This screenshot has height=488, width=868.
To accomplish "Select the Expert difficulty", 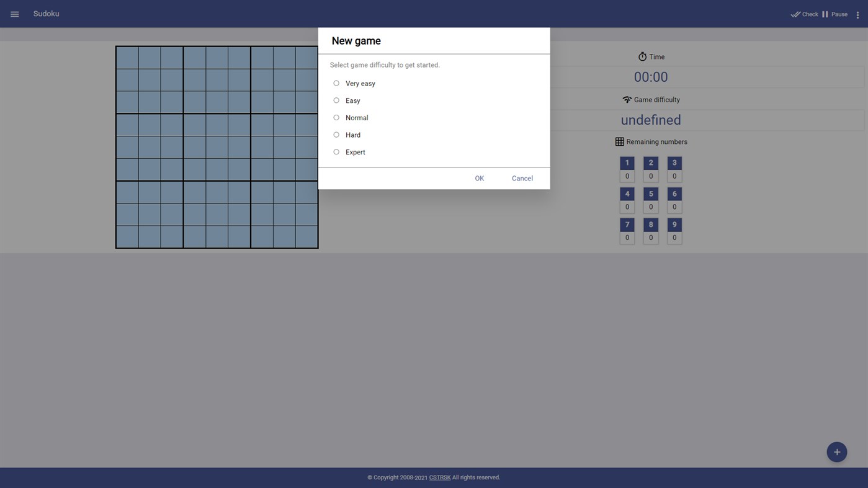I will point(336,151).
